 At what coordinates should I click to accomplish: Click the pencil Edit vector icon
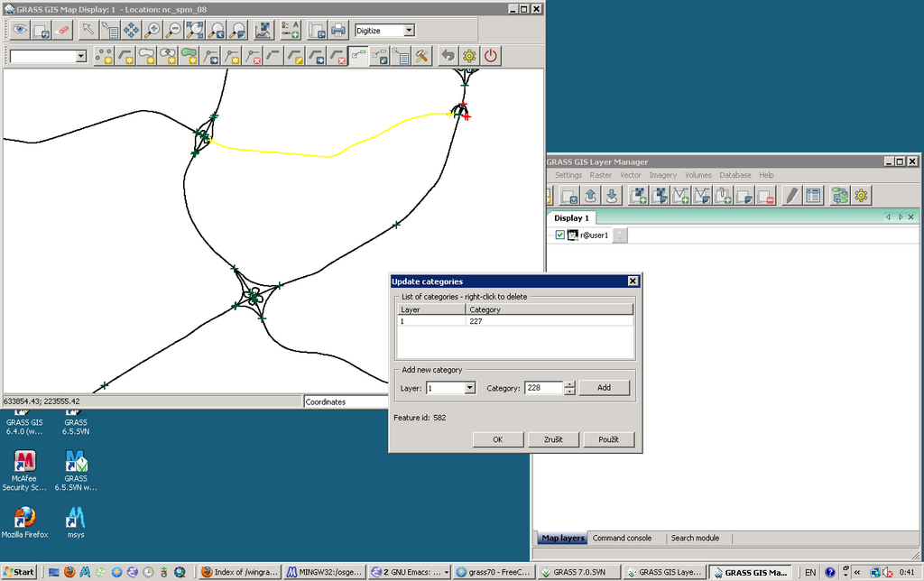(791, 195)
